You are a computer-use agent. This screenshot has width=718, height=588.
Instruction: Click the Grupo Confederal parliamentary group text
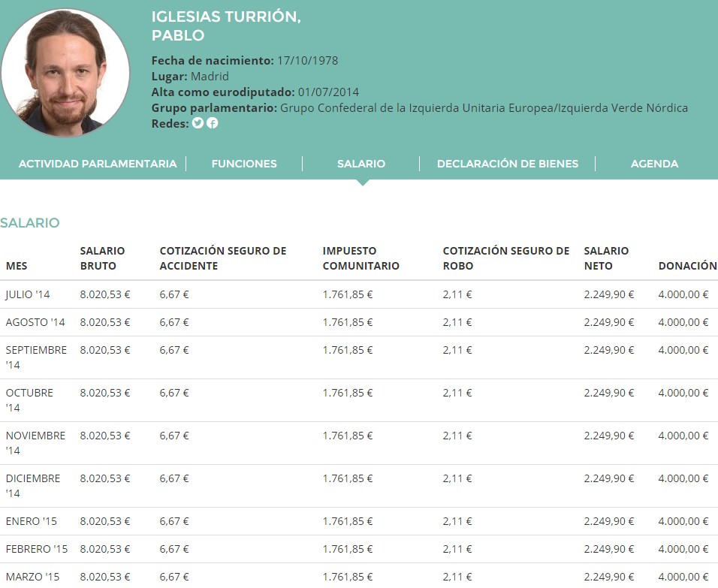click(484, 108)
